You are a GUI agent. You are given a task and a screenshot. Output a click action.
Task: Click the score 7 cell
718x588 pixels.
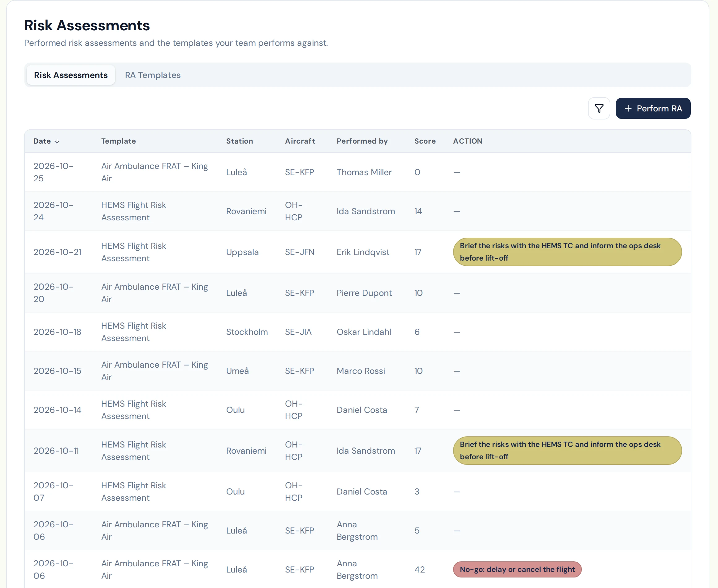pos(417,410)
